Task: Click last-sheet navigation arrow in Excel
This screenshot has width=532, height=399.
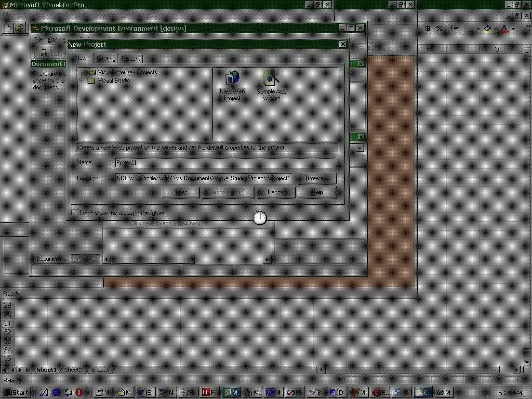Action: (x=29, y=370)
